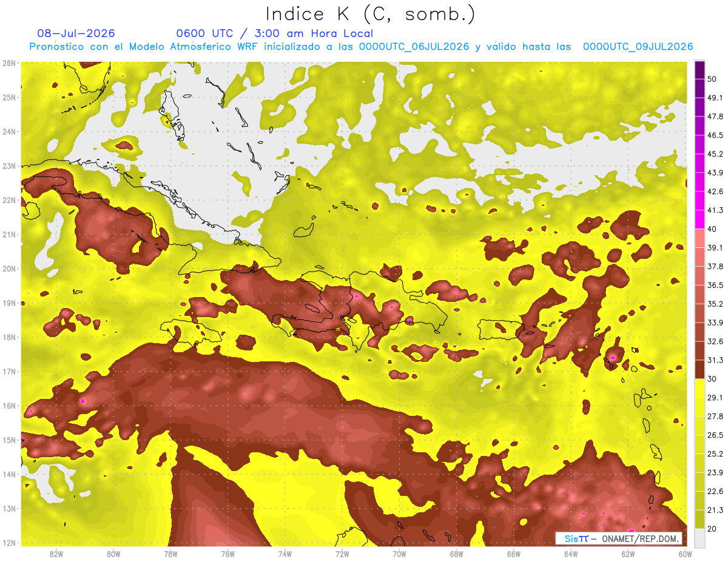Viewport: 728px width, 562px height.
Task: Click the "16N" latitude label
Action: (8, 406)
